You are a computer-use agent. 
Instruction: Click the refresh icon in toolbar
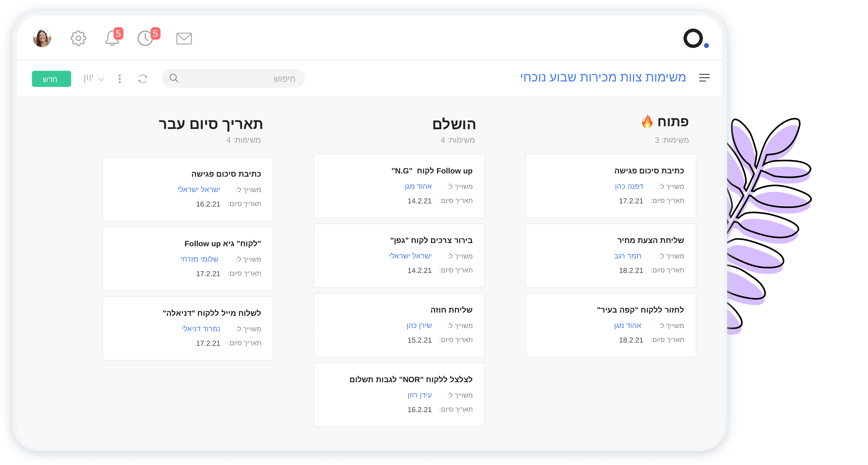(142, 79)
